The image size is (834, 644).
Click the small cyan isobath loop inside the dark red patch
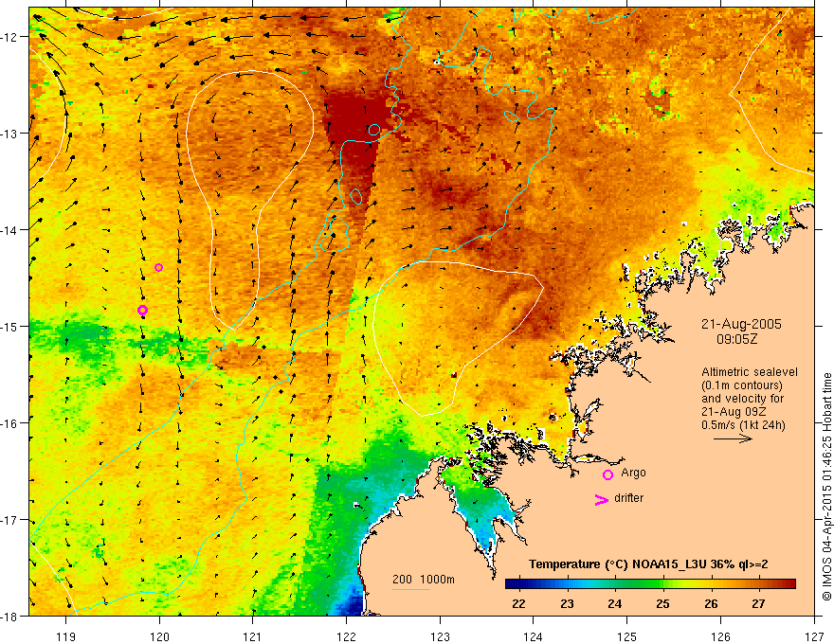point(374,130)
